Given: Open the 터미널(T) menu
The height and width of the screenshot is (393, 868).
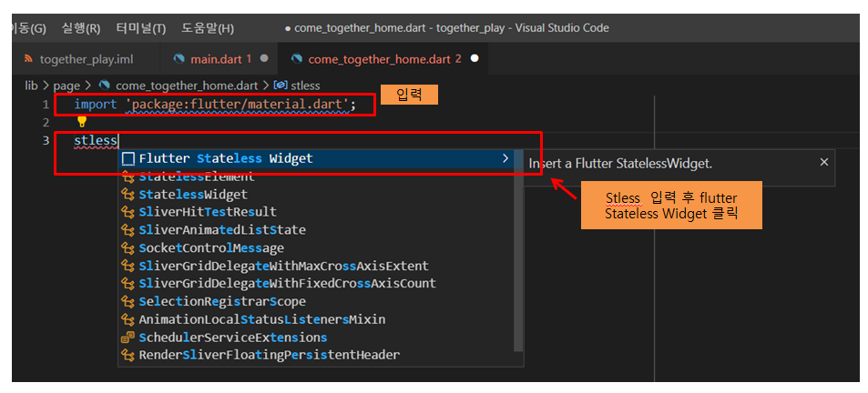Looking at the screenshot, I should click(141, 28).
